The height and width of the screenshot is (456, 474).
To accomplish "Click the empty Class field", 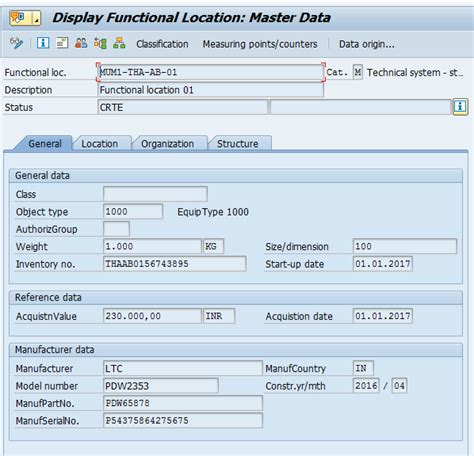I will point(155,194).
